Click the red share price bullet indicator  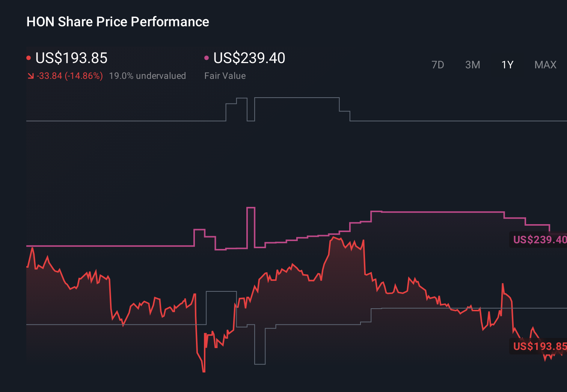point(29,57)
